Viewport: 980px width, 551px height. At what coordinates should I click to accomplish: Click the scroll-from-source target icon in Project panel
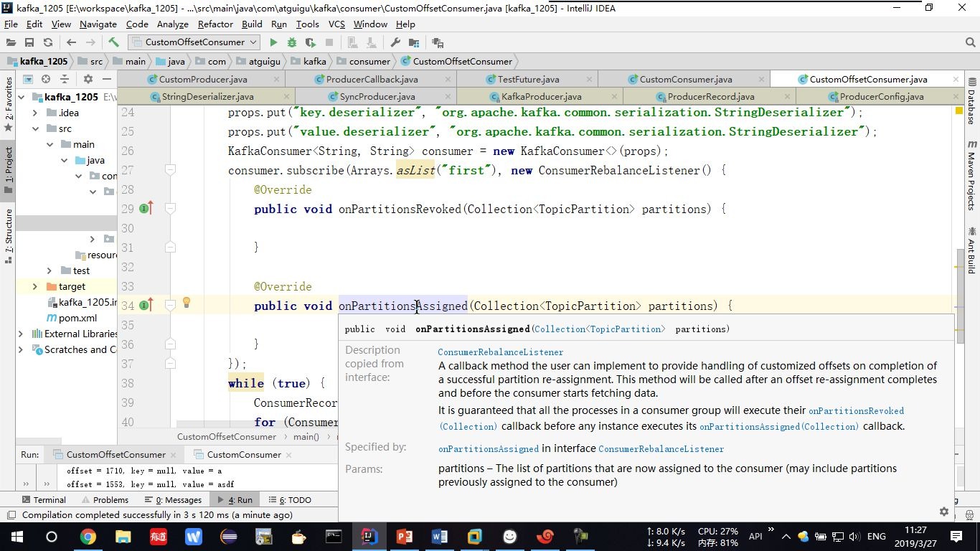(46, 79)
